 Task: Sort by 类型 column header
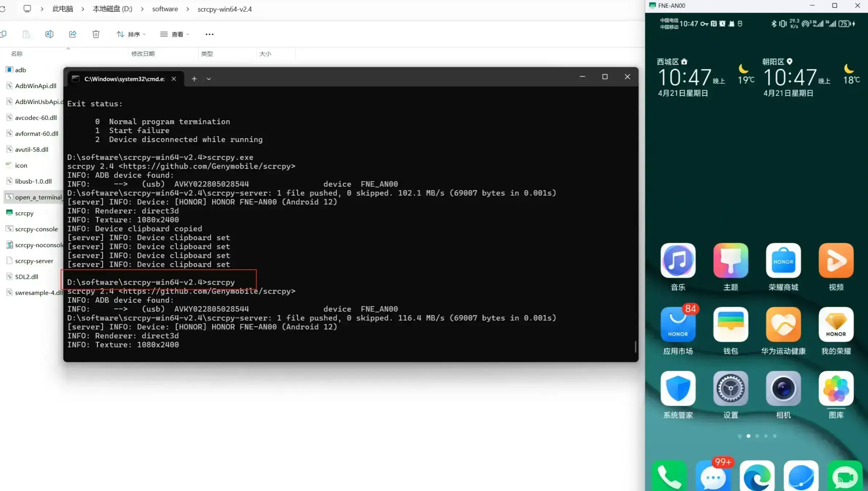coord(207,54)
